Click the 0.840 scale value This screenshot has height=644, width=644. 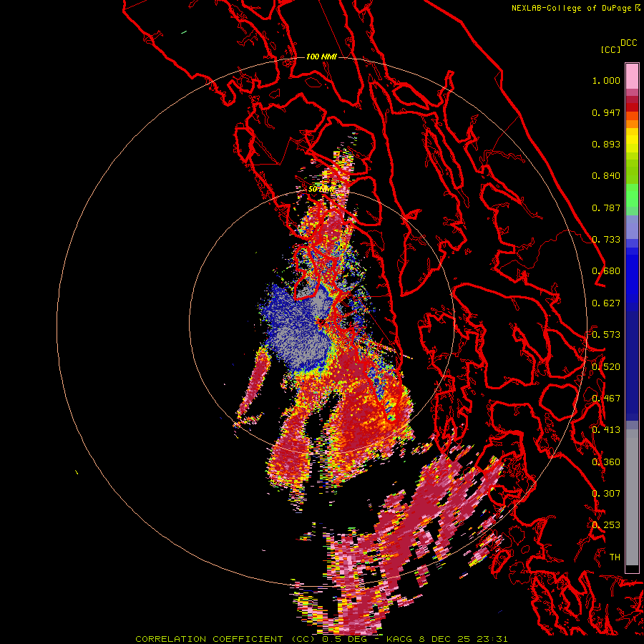click(606, 176)
